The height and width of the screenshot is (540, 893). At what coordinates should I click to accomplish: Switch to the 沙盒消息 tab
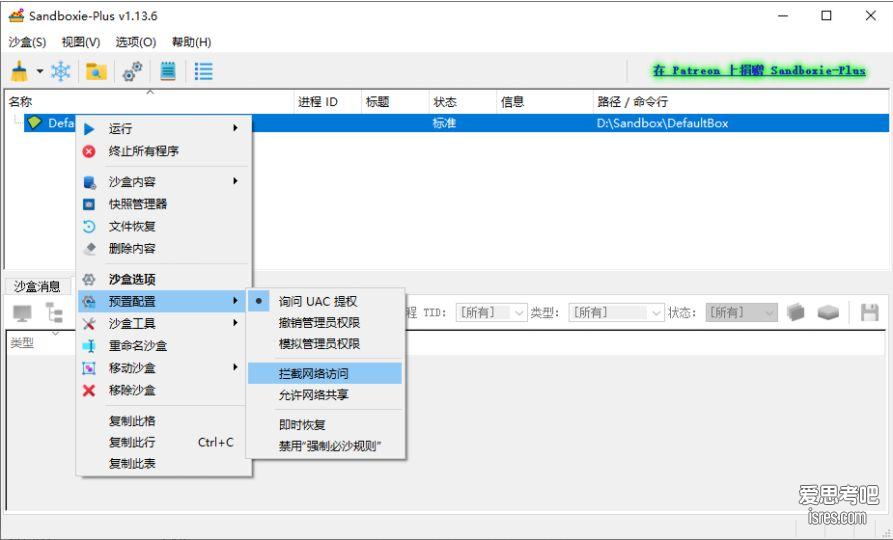click(37, 286)
